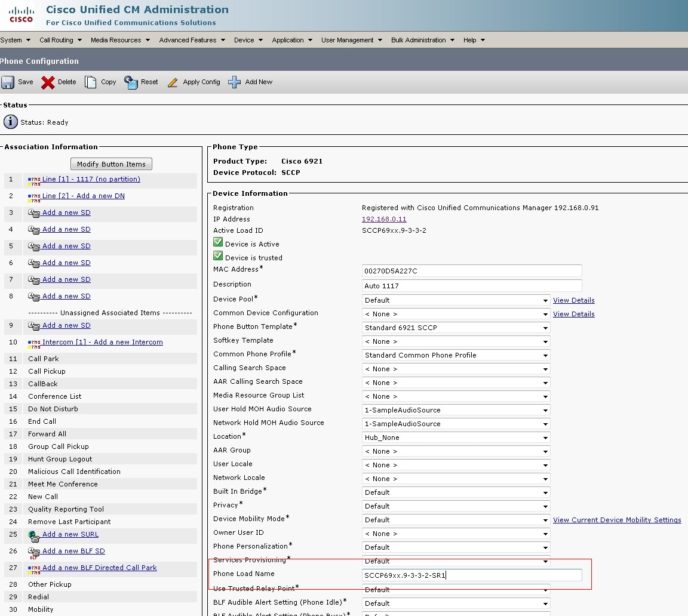Viewport: 688px width, 616px height.
Task: Open the Call Routing menu
Action: pos(60,40)
